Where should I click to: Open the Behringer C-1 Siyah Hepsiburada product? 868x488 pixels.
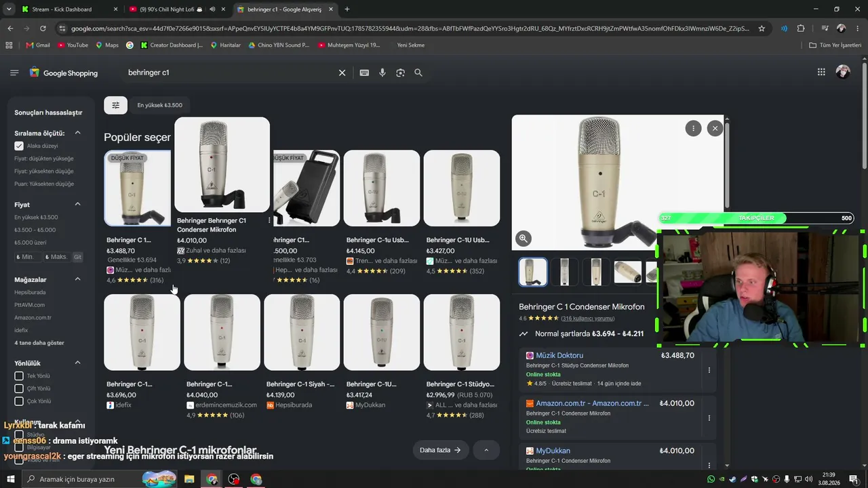(302, 352)
